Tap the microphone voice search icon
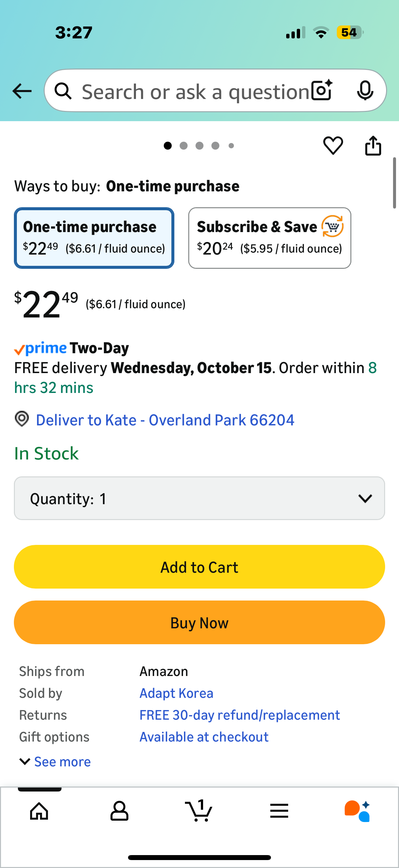This screenshot has width=399, height=868. (365, 91)
